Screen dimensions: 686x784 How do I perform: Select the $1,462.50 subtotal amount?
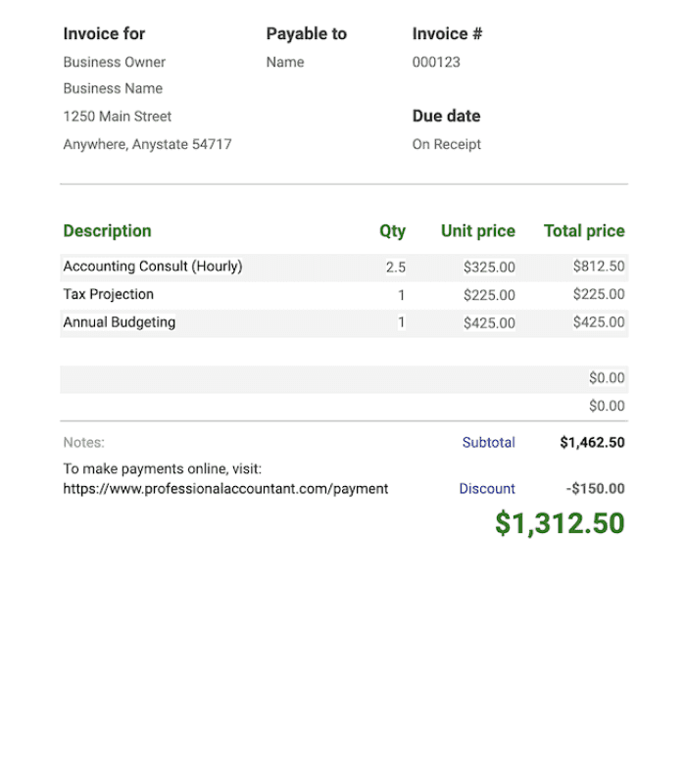pos(592,443)
